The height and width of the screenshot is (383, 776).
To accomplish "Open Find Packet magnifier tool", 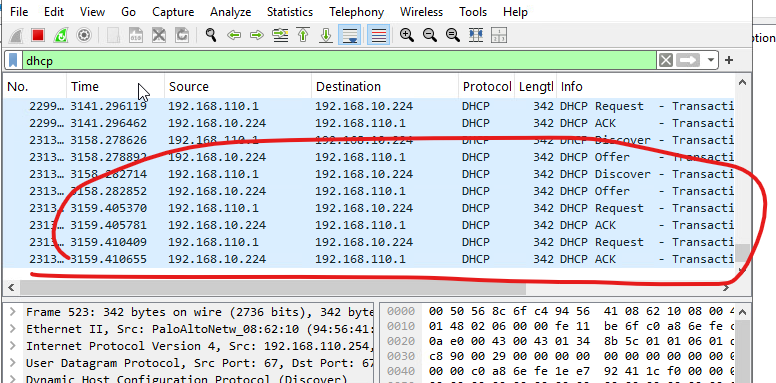I will pos(211,35).
